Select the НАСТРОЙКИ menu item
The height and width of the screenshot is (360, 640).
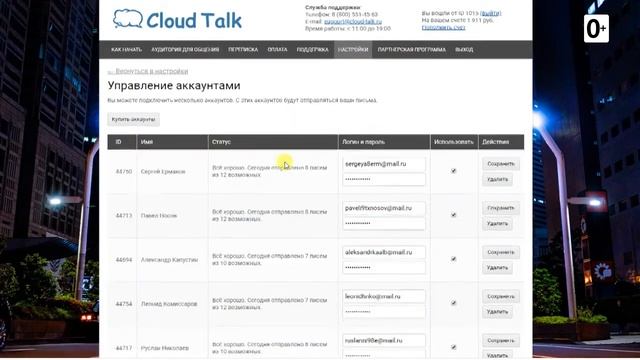click(x=353, y=49)
